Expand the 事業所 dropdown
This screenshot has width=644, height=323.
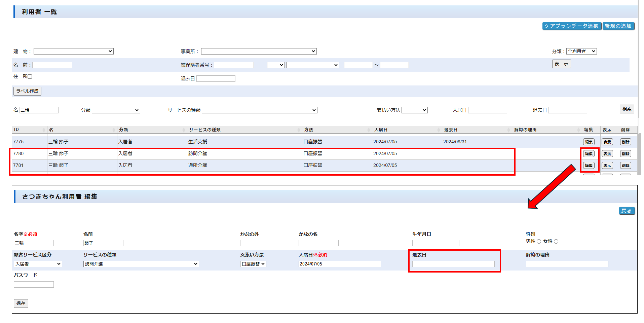(x=259, y=51)
